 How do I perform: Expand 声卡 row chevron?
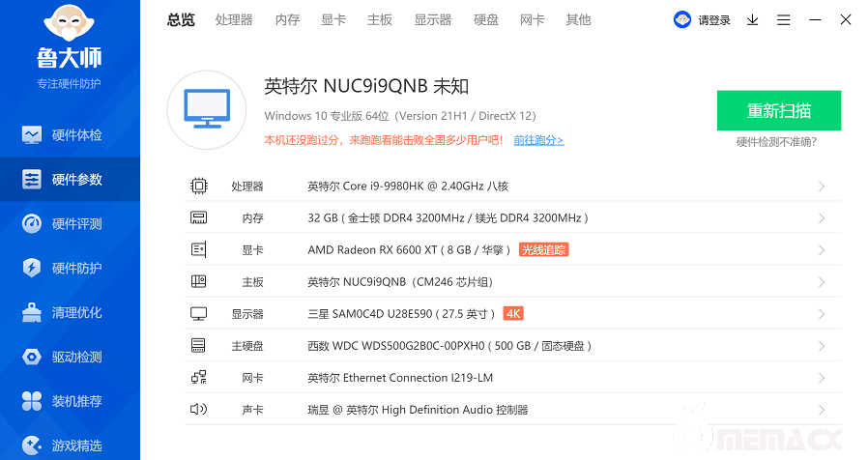(822, 410)
